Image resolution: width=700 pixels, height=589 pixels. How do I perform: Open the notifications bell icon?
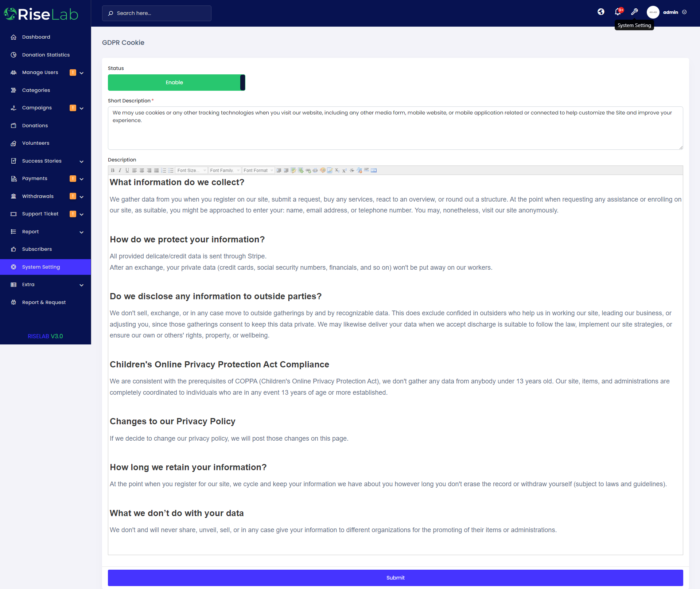pyautogui.click(x=618, y=12)
